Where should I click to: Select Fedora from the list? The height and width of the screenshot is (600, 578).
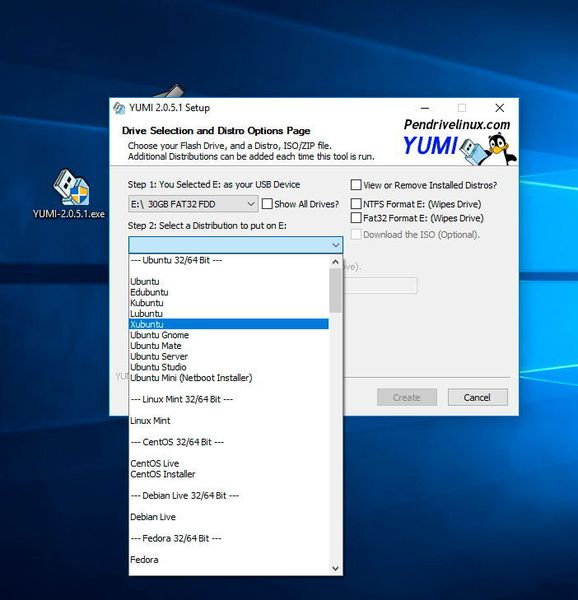(x=229, y=560)
